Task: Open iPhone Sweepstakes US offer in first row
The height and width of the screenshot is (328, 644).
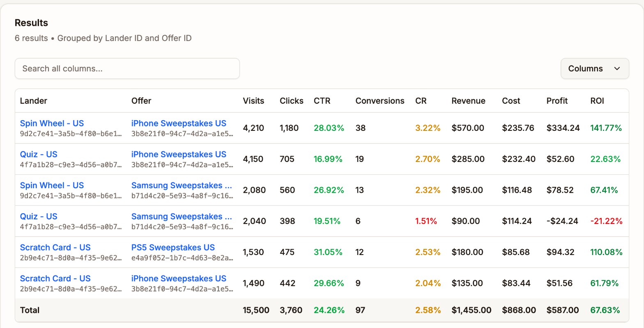Action: [179, 123]
